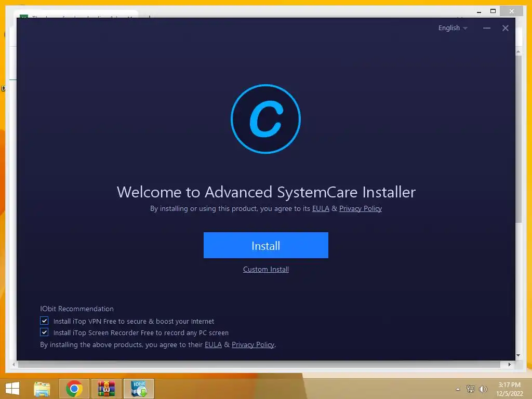532x399 pixels.
Task: Open the EULA link for recommended products
Action: pos(213,345)
